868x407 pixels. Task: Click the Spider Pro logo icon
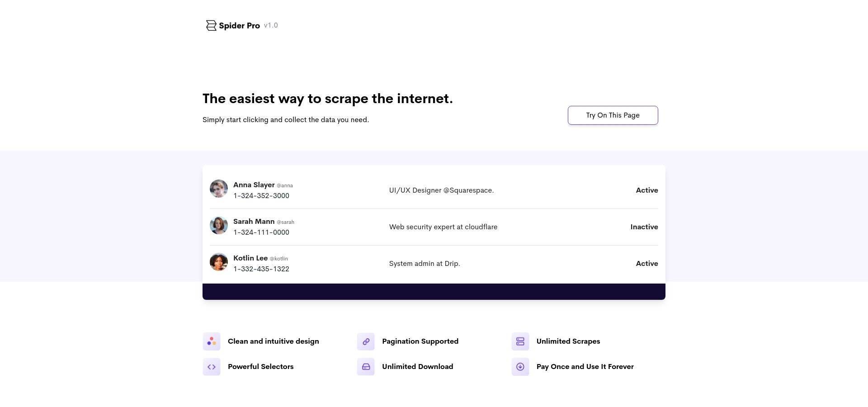(211, 25)
